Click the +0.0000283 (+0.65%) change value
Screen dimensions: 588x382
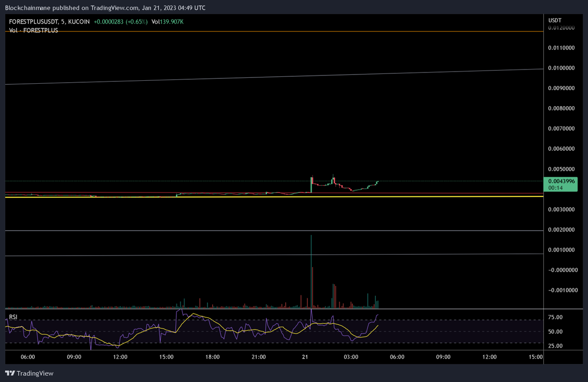pos(120,22)
